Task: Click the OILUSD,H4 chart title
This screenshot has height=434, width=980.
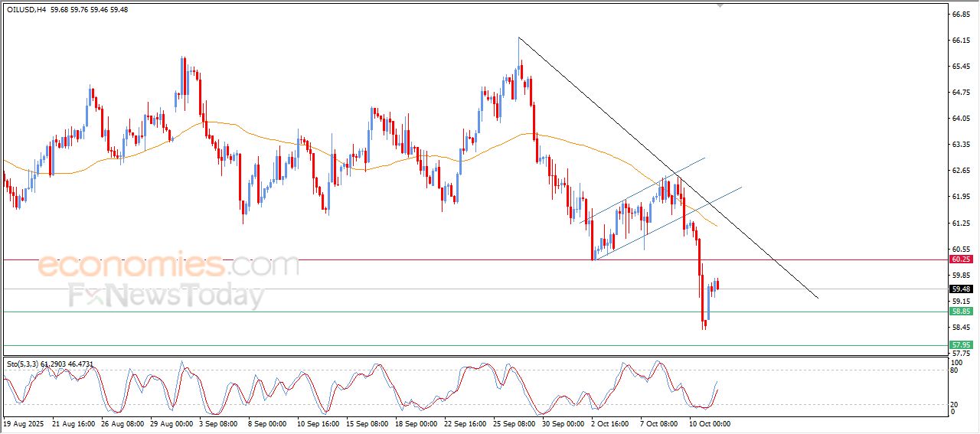Action: click(24, 9)
